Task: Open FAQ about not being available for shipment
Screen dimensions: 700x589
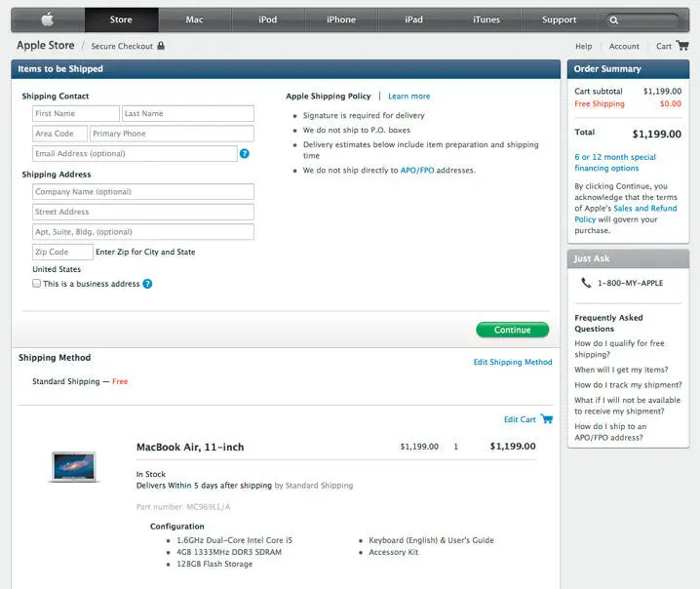Action: click(x=627, y=406)
